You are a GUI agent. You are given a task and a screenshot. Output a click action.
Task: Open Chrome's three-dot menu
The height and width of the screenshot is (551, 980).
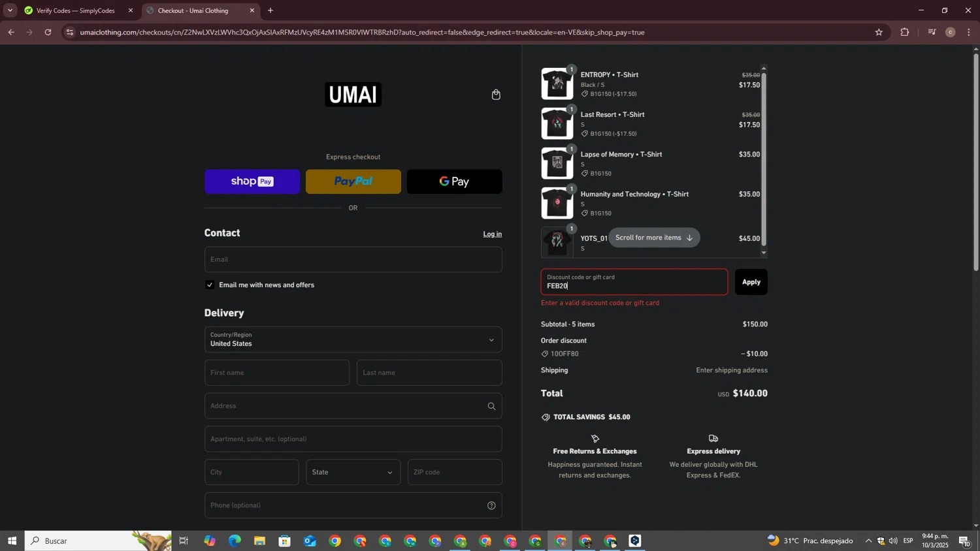click(x=969, y=32)
